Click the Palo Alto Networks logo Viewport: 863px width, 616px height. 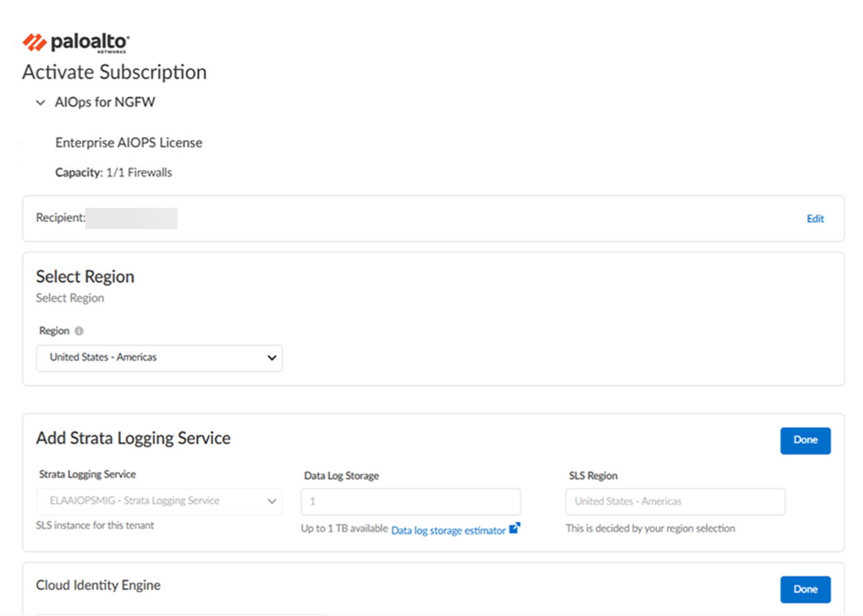76,43
